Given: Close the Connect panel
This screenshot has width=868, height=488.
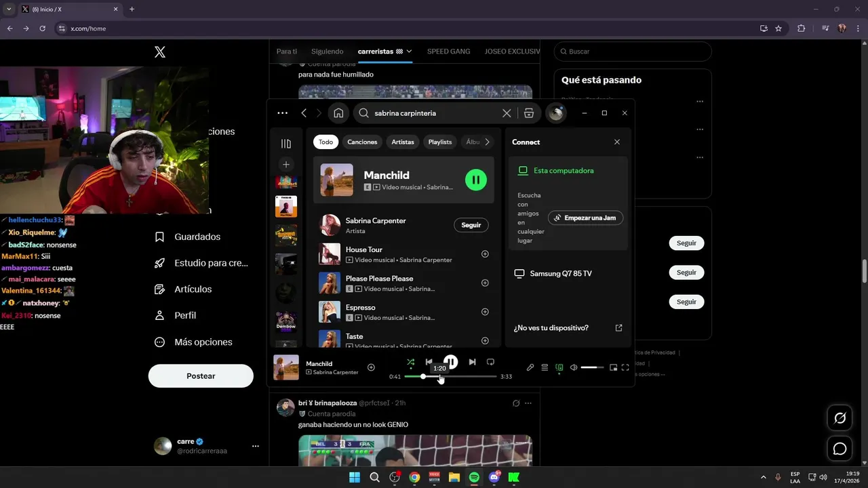Looking at the screenshot, I should [x=617, y=142].
